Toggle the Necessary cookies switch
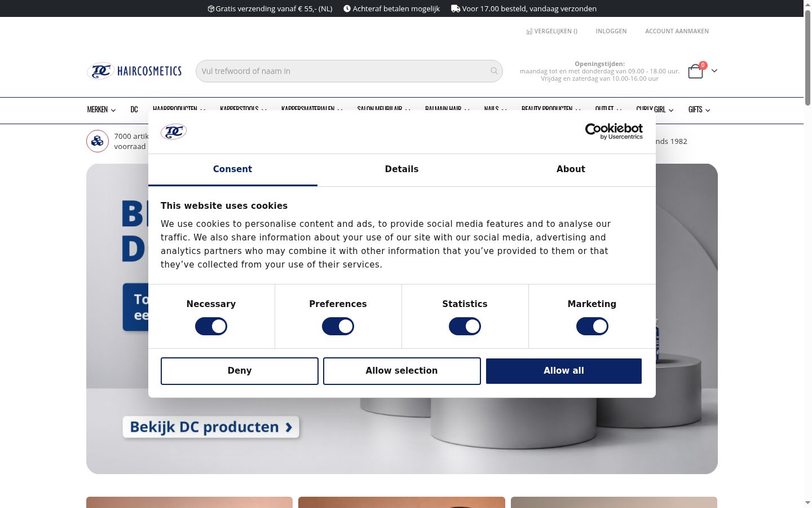Screen dimensions: 812x508 [x=211, y=326]
